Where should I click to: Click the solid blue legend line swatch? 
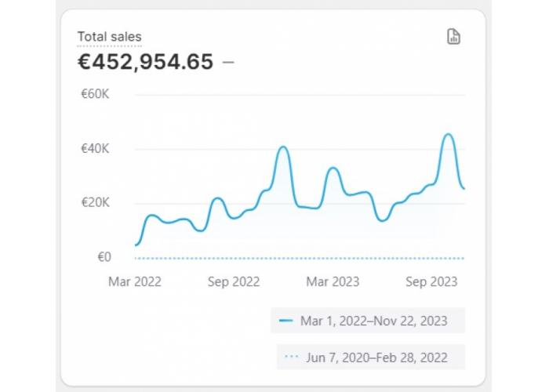coord(285,320)
